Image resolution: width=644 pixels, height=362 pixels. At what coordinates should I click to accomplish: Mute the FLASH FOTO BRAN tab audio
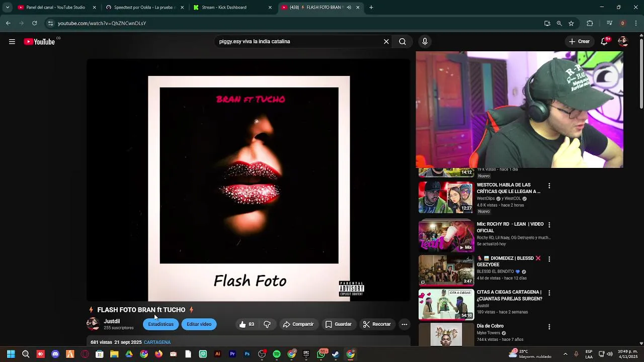[349, 8]
